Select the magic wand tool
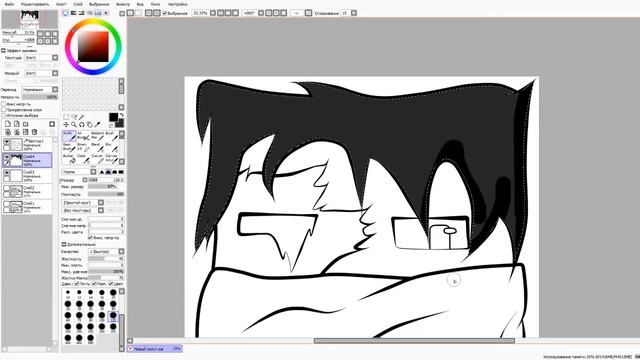Image resolution: width=640 pixels, height=360 pixels. pyautogui.click(x=82, y=117)
